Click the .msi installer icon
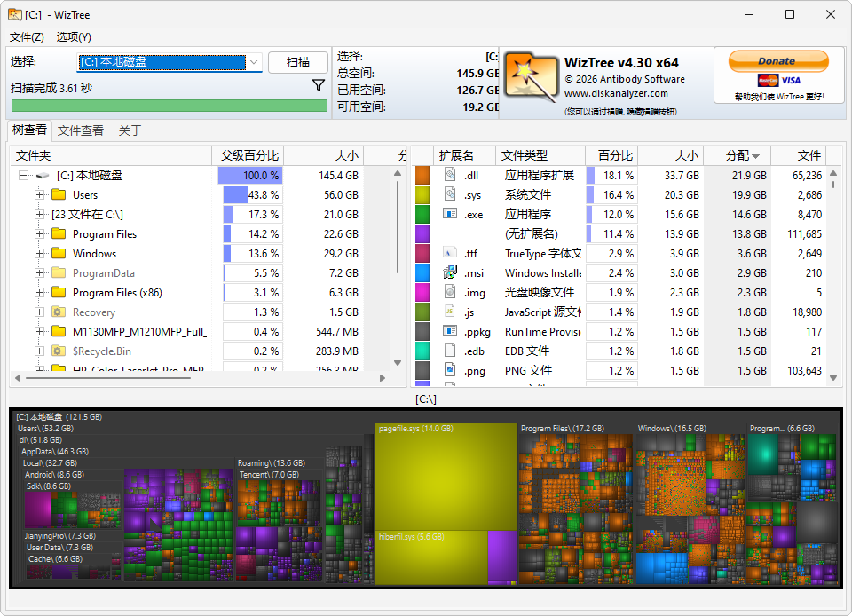 pyautogui.click(x=450, y=272)
